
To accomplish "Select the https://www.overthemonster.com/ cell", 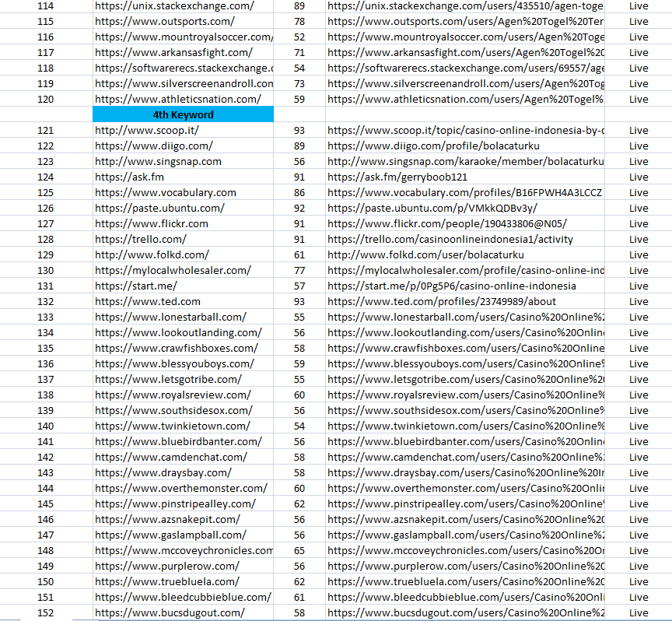I will point(183,488).
